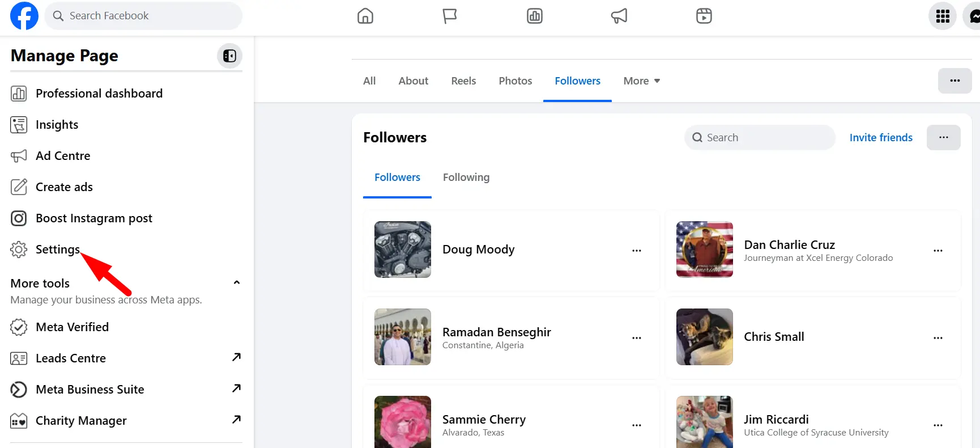Open the Reels video icon in top bar
This screenshot has width=980, height=448.
(704, 16)
